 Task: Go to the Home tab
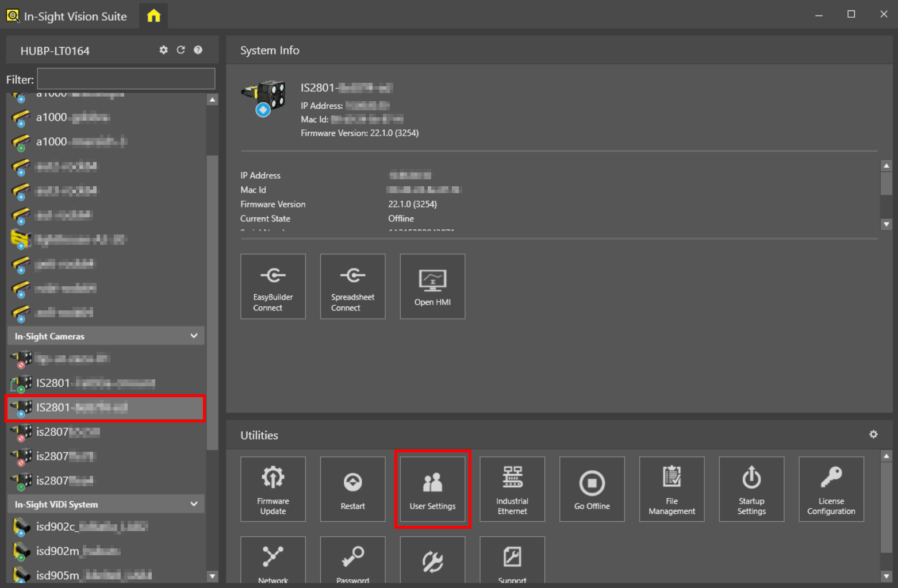(153, 16)
